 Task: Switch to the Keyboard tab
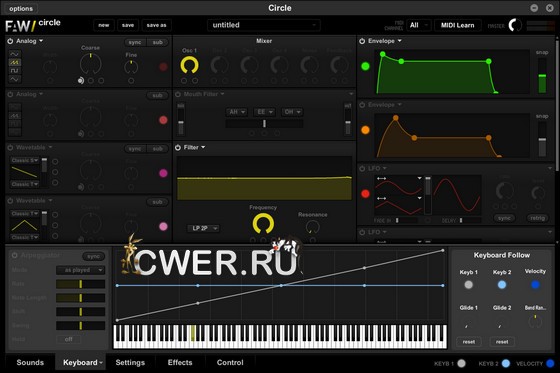click(x=81, y=362)
